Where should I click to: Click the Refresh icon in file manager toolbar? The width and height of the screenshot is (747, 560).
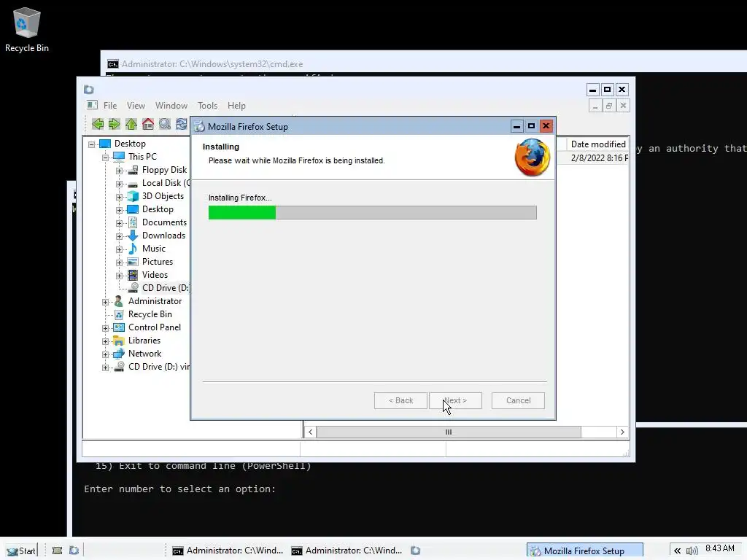pos(182,124)
